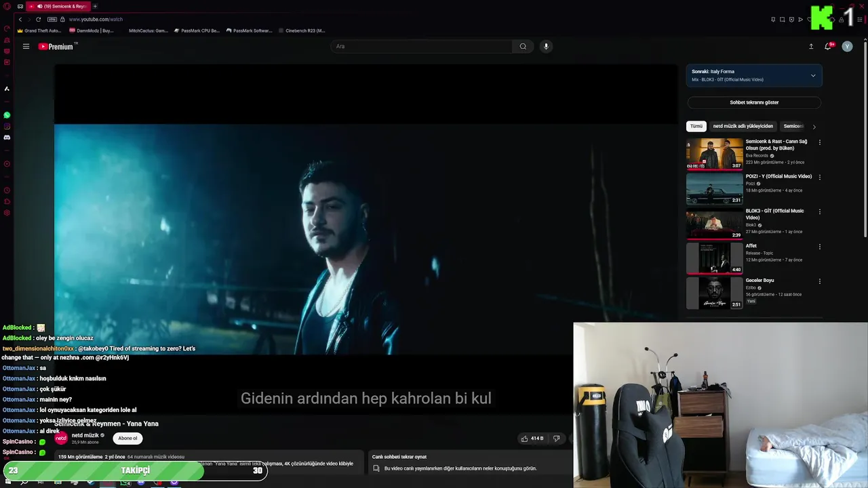
Task: Click the YouTube upload/create icon
Action: (811, 47)
